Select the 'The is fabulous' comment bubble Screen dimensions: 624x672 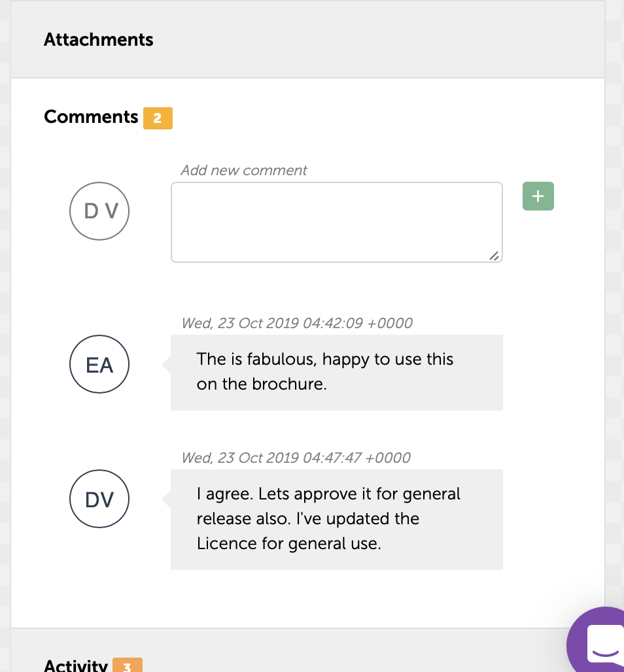coord(336,372)
